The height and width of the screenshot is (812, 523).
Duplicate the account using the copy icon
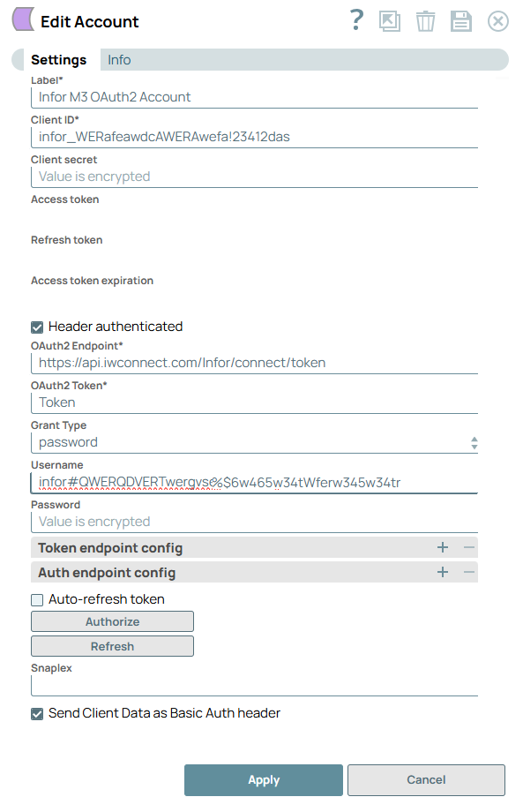[390, 20]
